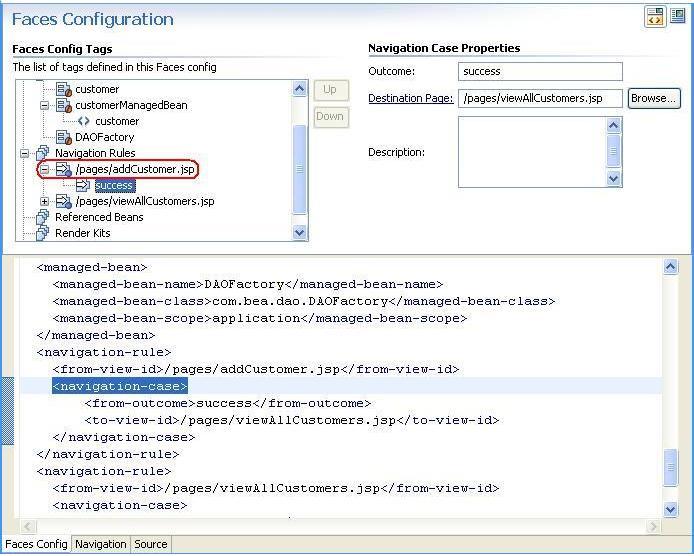Click the DAOFactory bean icon

coord(64,137)
